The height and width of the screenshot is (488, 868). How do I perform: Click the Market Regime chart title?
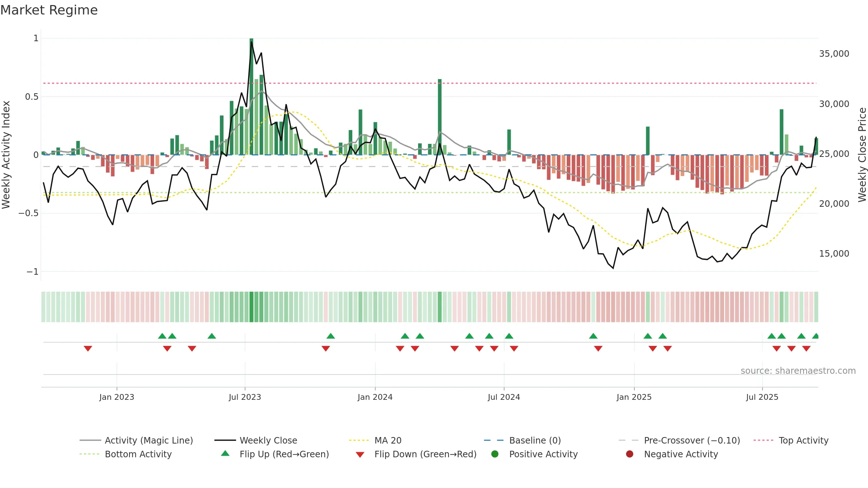click(49, 10)
